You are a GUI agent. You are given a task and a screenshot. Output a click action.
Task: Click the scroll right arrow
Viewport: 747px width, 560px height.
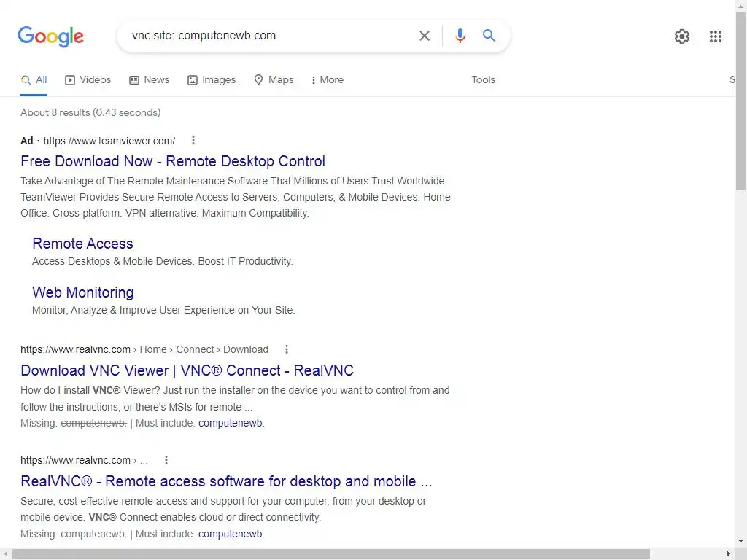coord(729,554)
